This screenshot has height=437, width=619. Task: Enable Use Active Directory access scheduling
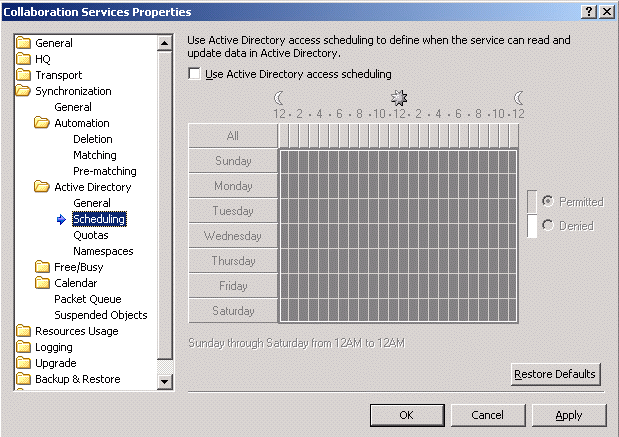tap(194, 74)
